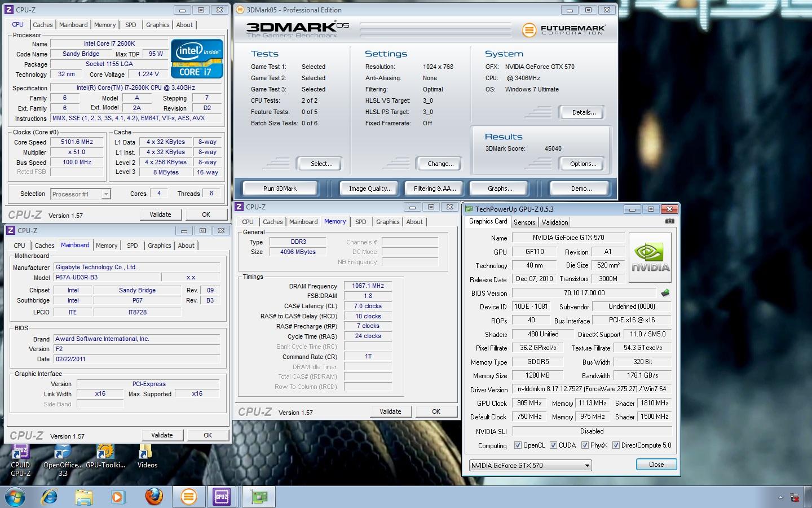Click the Filtering & AA... button
The height and width of the screenshot is (508, 812).
point(435,189)
